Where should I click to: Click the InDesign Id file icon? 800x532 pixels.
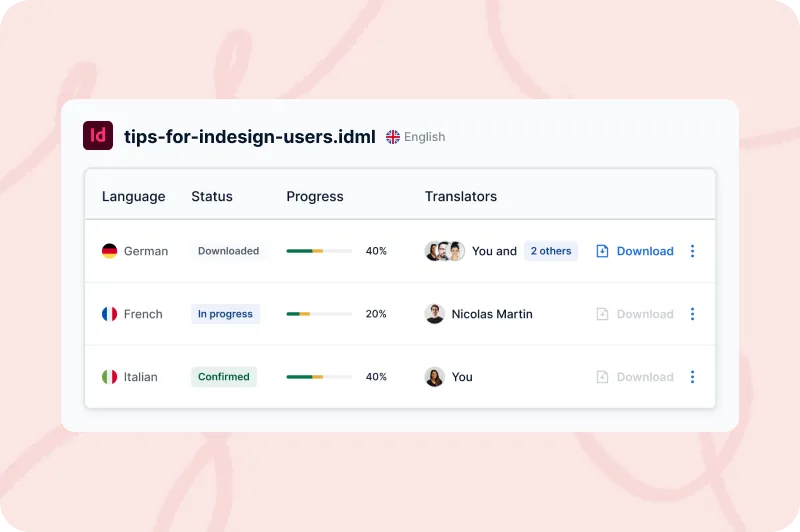click(98, 135)
